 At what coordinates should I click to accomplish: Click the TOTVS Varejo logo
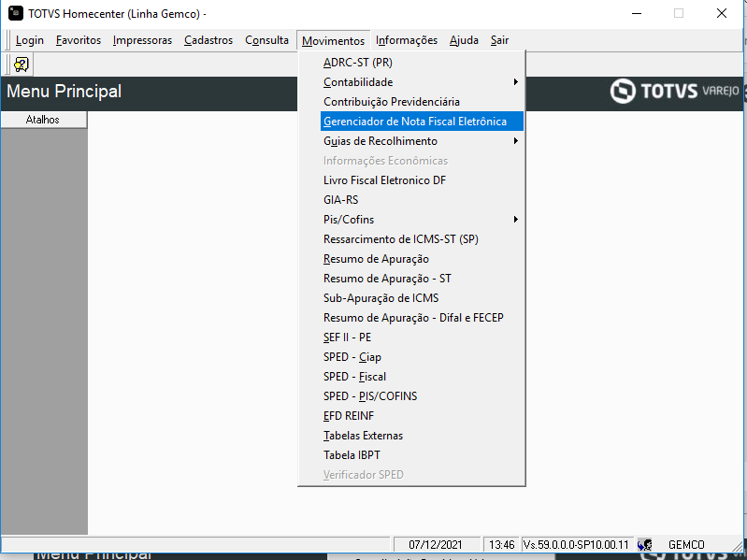[x=675, y=91]
